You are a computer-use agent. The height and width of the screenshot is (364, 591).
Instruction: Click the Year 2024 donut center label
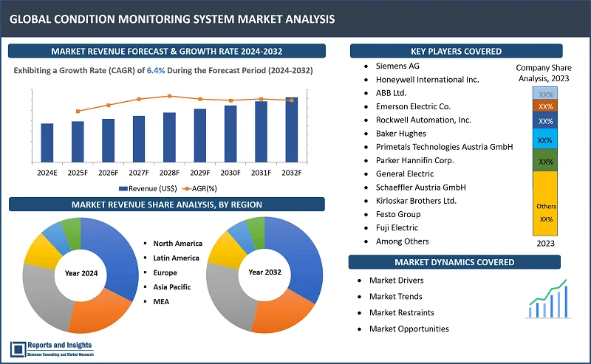pyautogui.click(x=81, y=273)
